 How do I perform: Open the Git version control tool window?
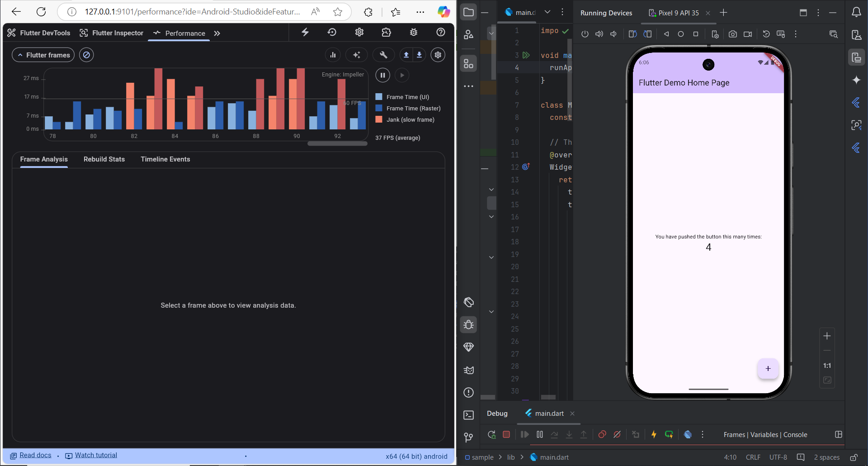coord(469,437)
